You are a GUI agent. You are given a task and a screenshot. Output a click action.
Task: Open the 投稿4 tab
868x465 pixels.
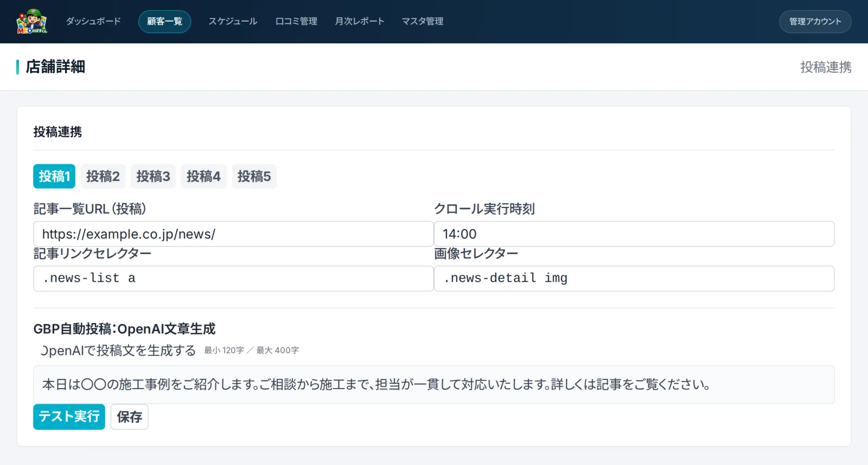(204, 176)
